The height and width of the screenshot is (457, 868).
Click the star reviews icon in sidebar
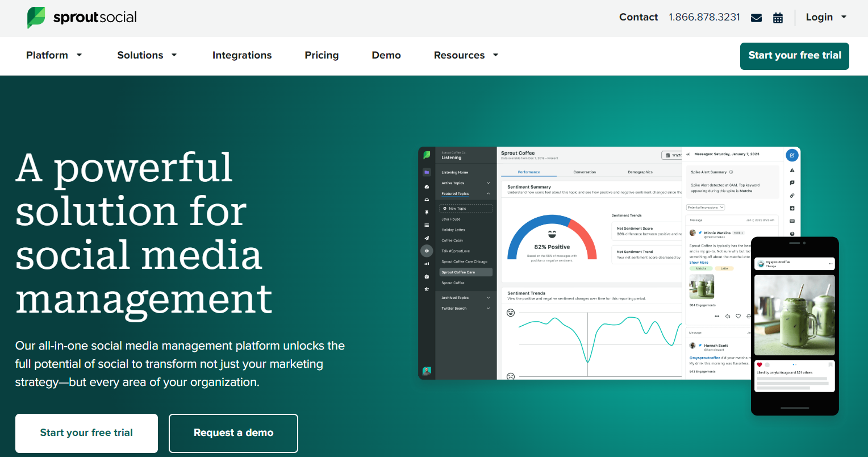(x=427, y=289)
